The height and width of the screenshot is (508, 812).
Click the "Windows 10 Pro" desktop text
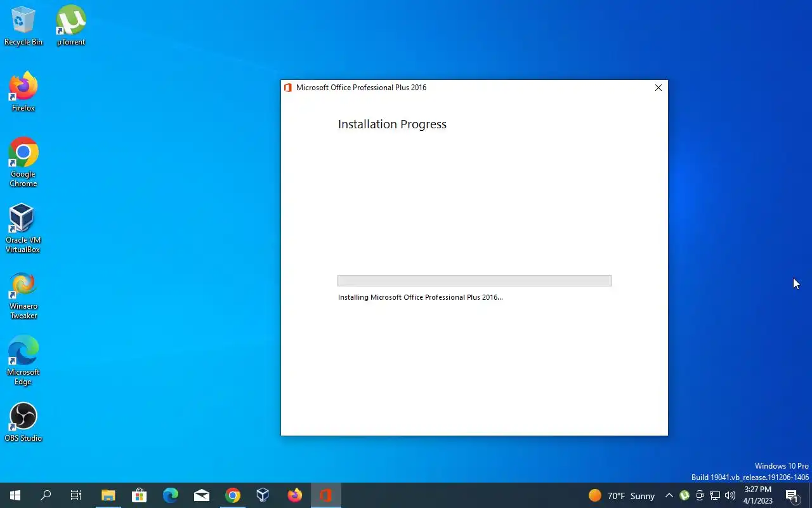point(782,466)
